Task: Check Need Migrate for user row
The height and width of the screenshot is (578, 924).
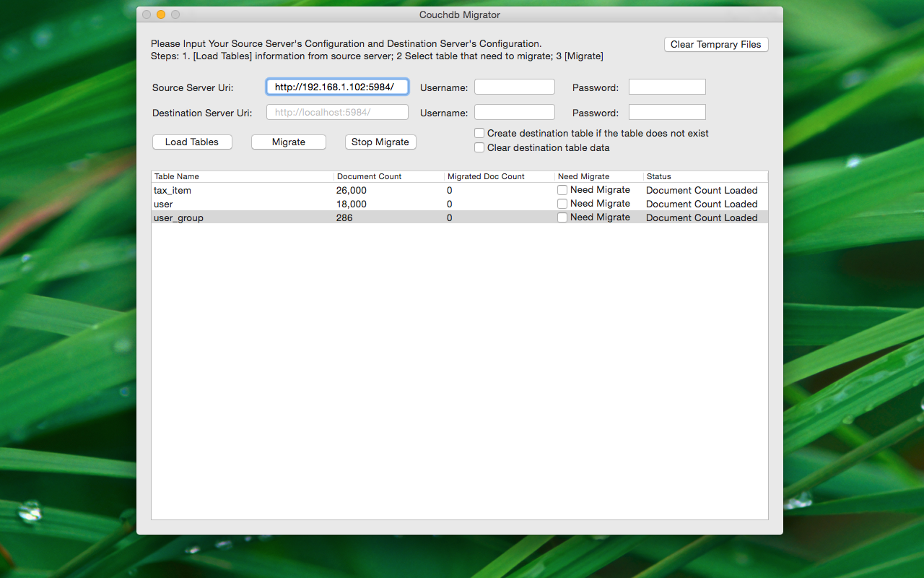Action: pyautogui.click(x=562, y=204)
